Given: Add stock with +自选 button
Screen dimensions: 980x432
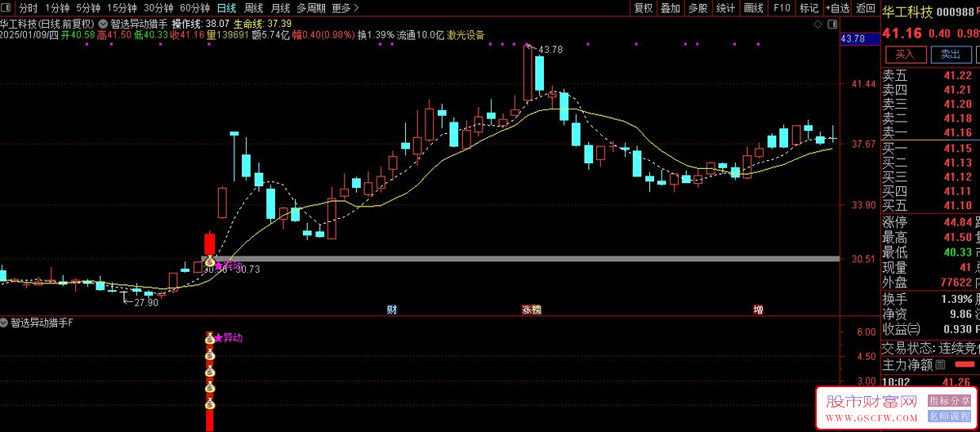Looking at the screenshot, I should pyautogui.click(x=836, y=8).
